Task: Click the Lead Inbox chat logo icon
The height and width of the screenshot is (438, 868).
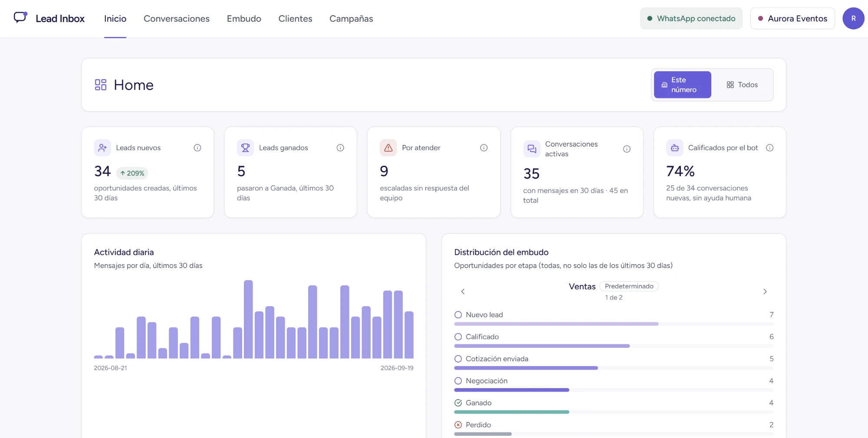Action: tap(20, 17)
